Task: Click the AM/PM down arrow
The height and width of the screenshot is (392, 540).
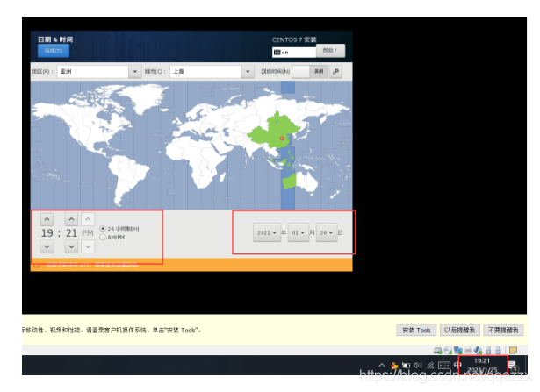Action: (x=88, y=246)
